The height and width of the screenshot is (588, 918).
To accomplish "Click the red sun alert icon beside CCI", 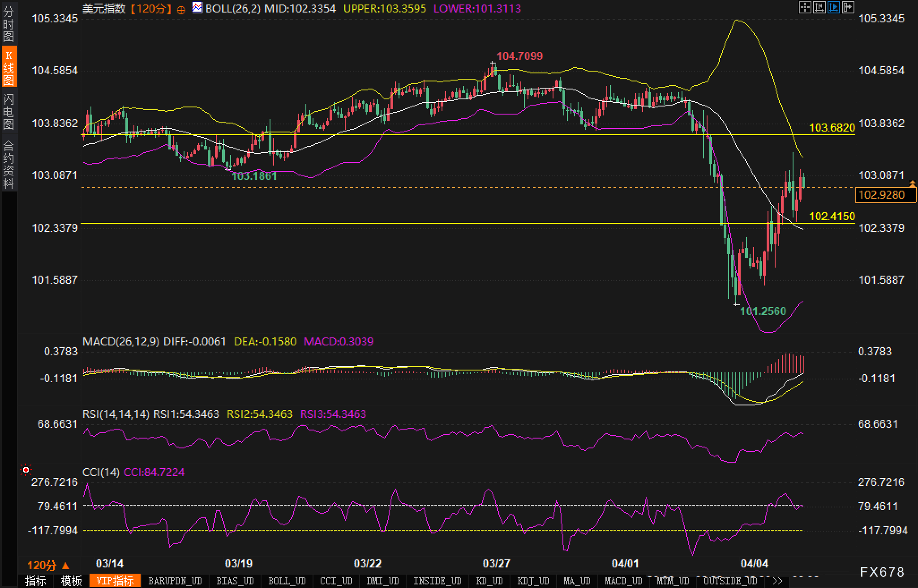I will 26,470.
